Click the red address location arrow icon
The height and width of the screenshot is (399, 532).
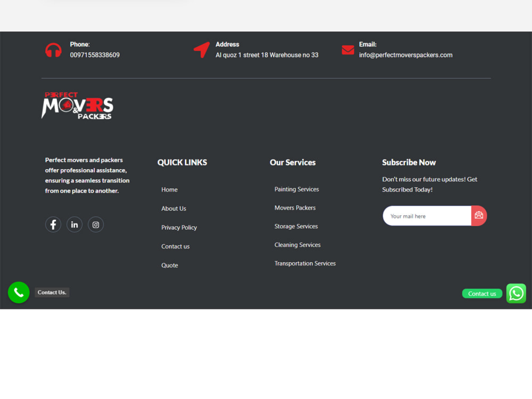pos(202,50)
